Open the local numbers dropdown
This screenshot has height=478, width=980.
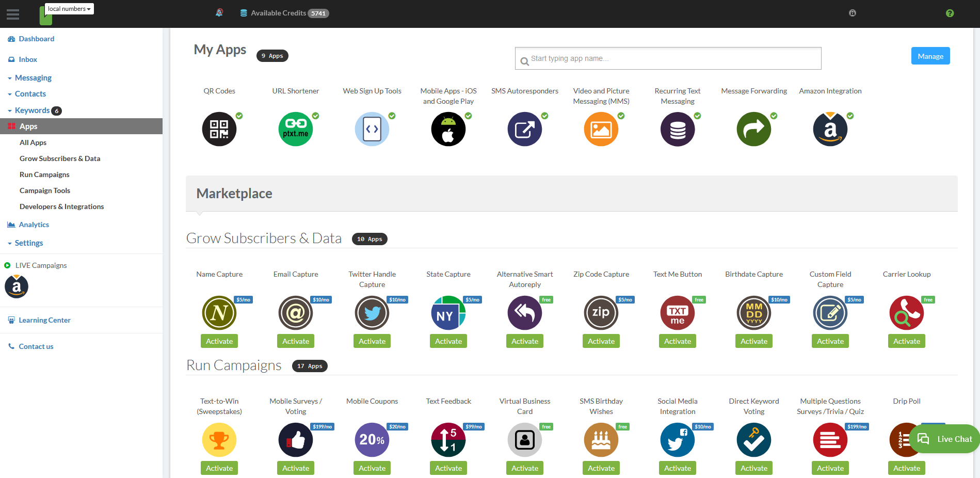[69, 8]
